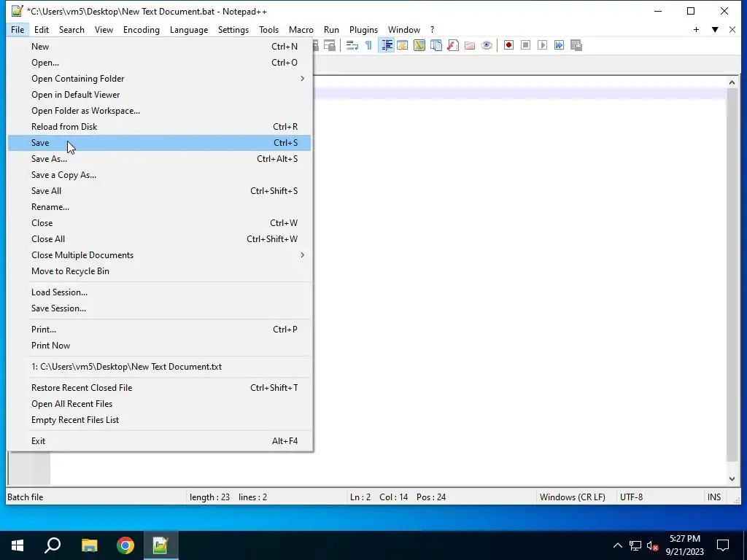
Task: Select Open... in the File menu
Action: (x=159, y=63)
